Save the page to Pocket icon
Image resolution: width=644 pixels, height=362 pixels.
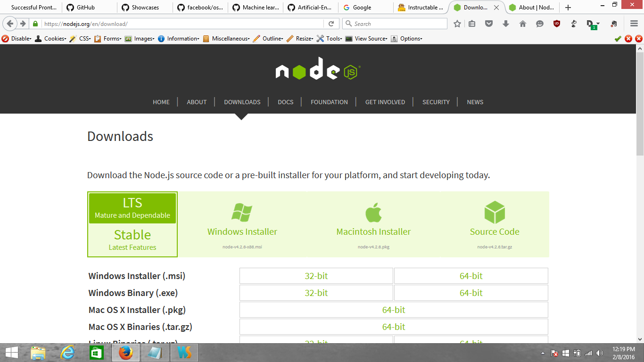point(489,24)
